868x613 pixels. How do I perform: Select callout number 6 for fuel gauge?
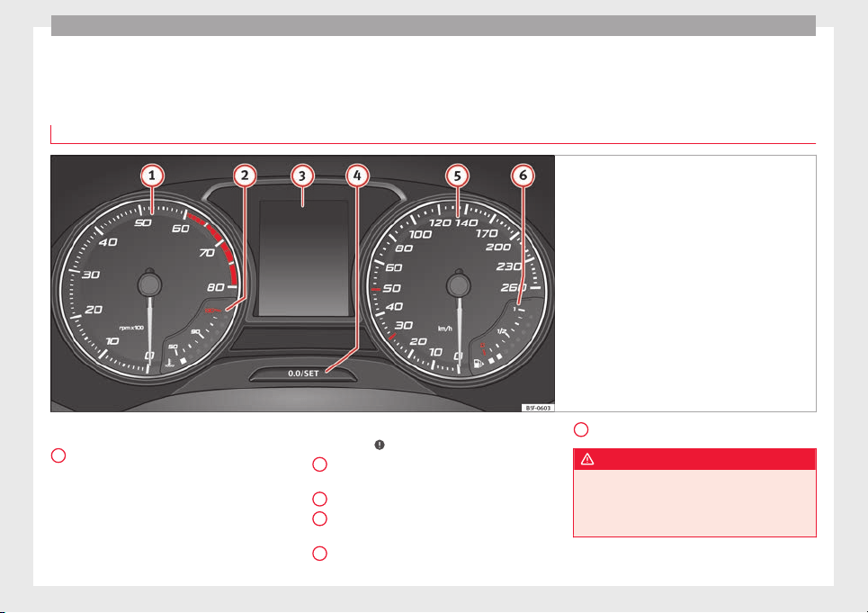pyautogui.click(x=523, y=176)
